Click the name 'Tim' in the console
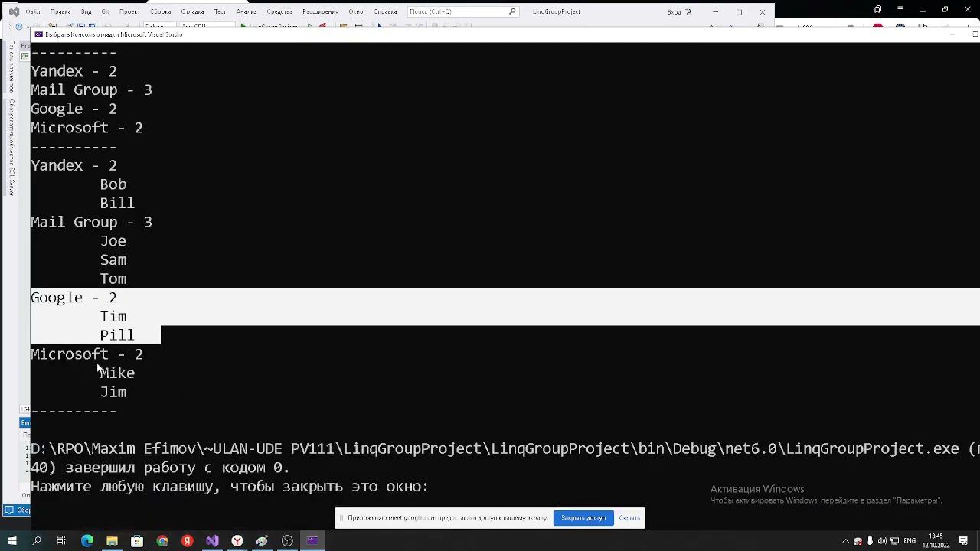 tap(113, 317)
